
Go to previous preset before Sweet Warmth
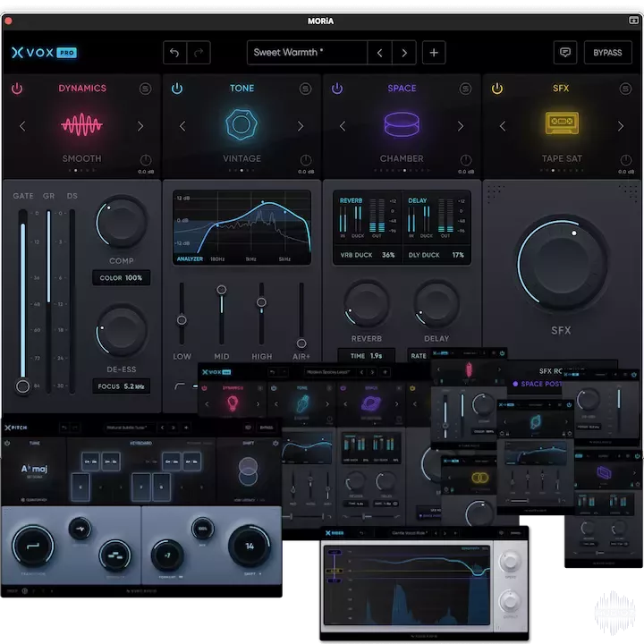click(x=379, y=53)
